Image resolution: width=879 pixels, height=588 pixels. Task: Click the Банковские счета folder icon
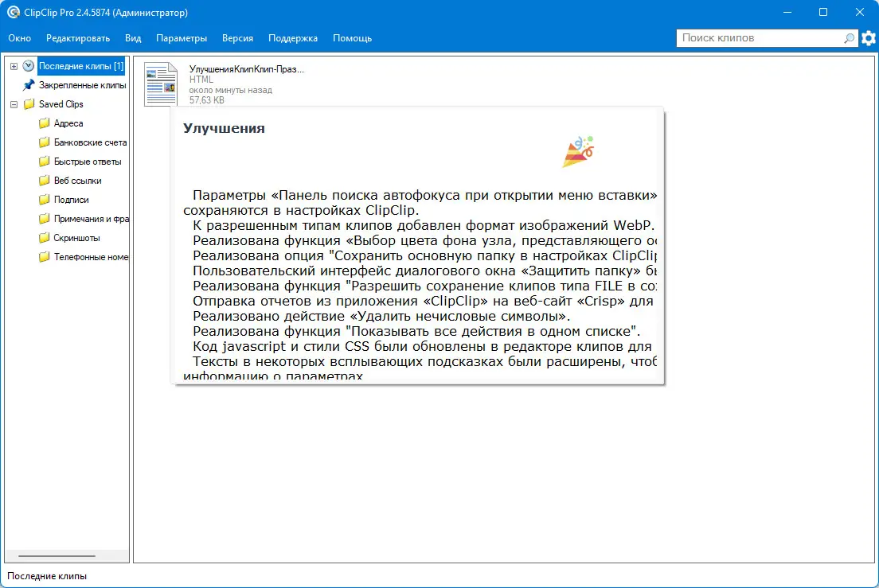point(44,142)
